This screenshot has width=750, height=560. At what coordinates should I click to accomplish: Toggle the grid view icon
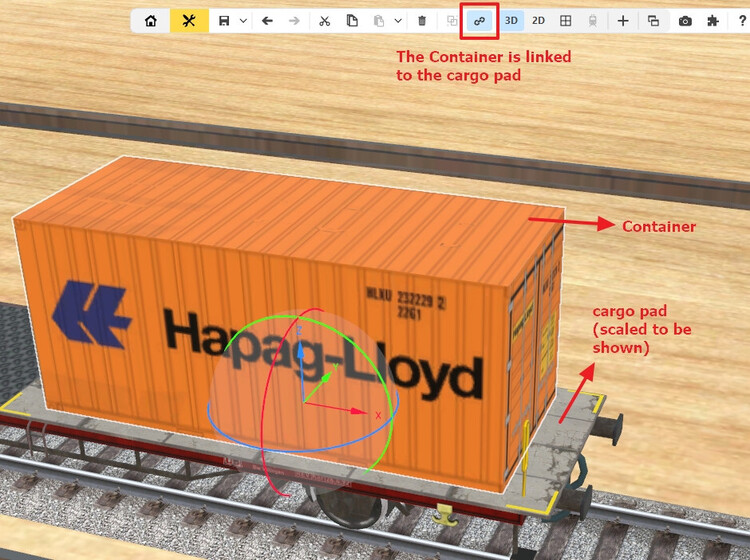(565, 21)
